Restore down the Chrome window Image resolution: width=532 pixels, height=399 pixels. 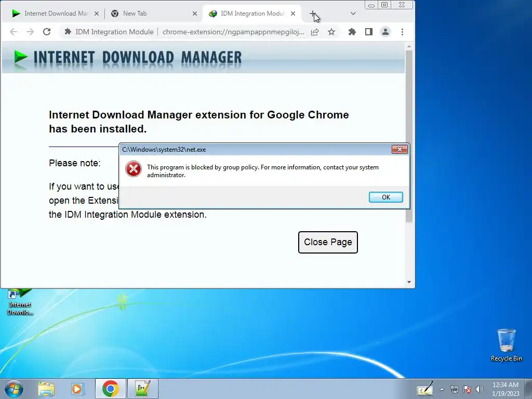pyautogui.click(x=384, y=5)
